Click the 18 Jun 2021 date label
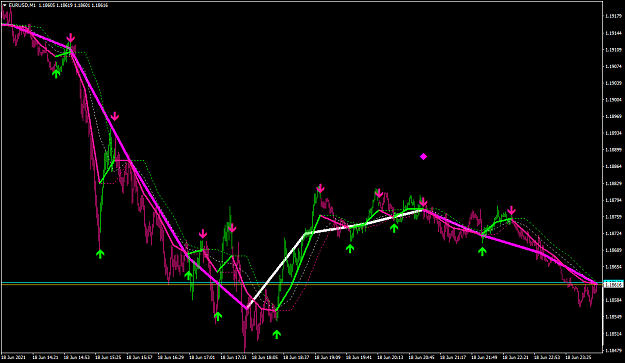The height and width of the screenshot is (363, 625). [14, 357]
